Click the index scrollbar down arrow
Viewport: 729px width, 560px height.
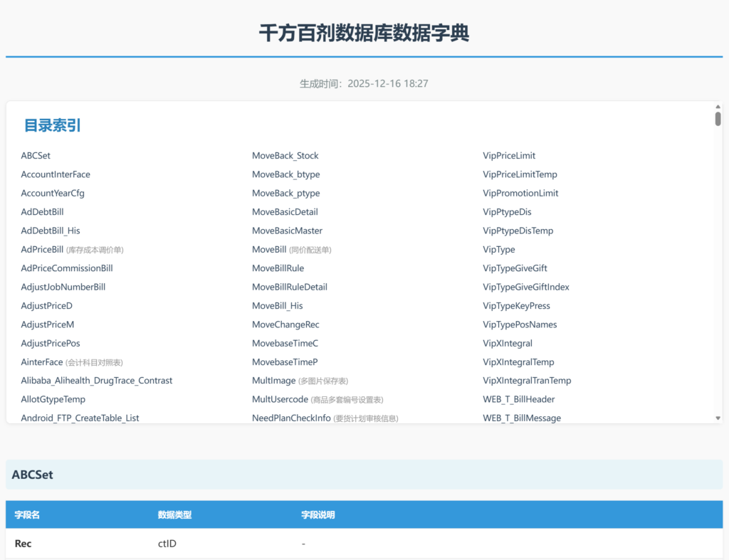coord(718,418)
